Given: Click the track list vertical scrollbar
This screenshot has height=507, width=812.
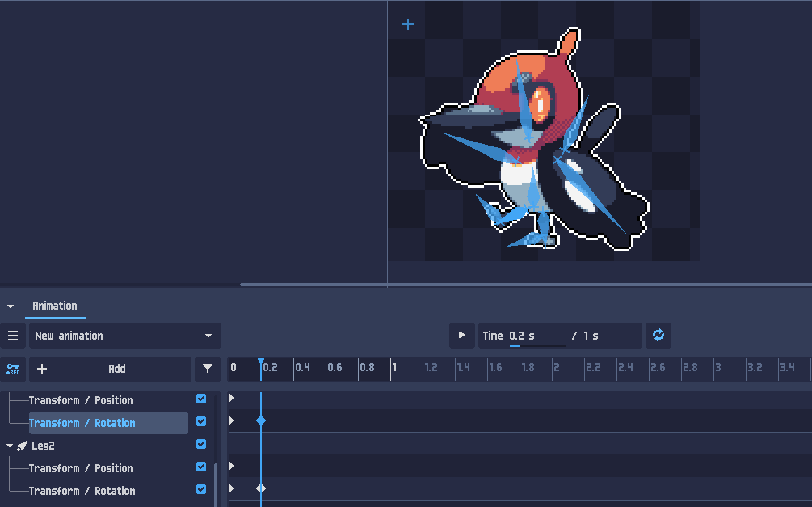Looking at the screenshot, I should [x=216, y=484].
